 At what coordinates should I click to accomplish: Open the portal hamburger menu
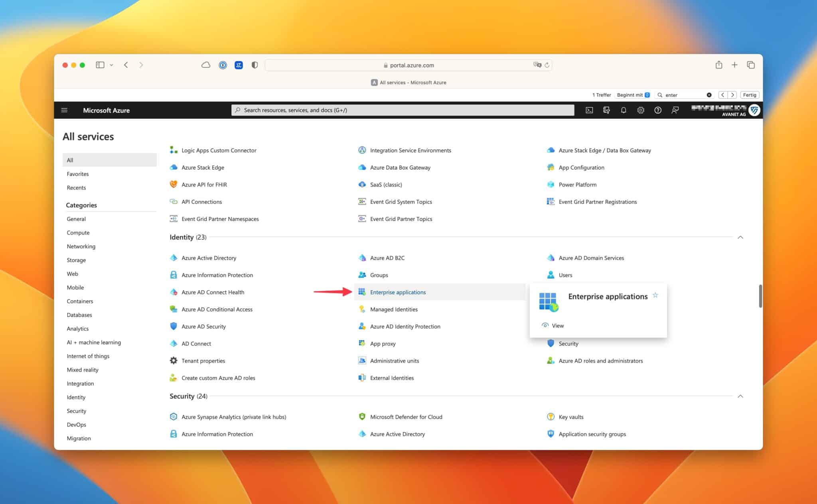64,110
